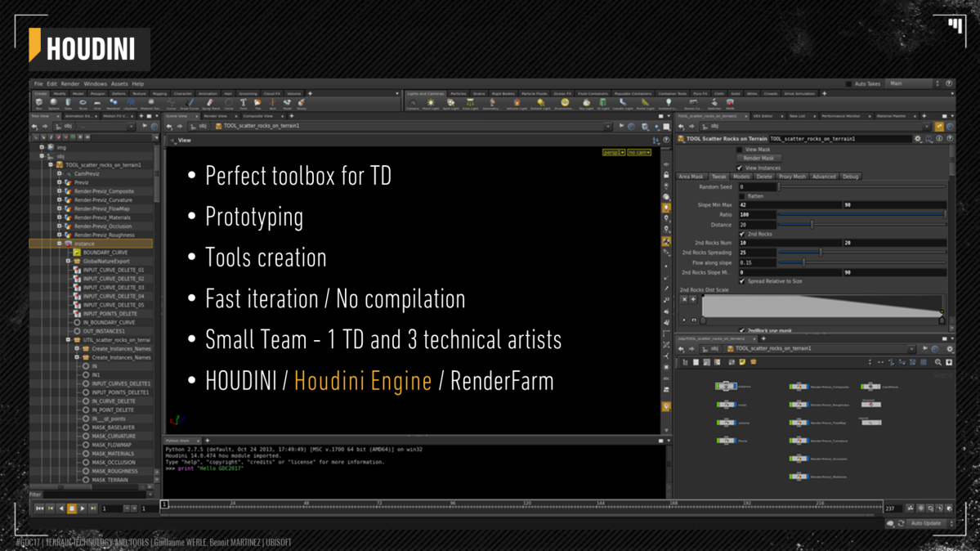The width and height of the screenshot is (980, 551).
Task: Remove point from 2nd Rocks Dist Scale ramp
Action: pyautogui.click(x=684, y=299)
